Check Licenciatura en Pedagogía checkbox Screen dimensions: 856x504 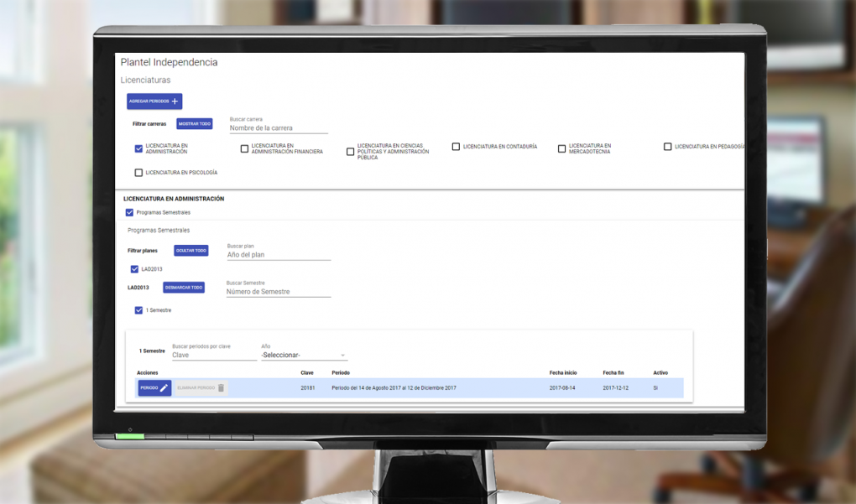[668, 147]
